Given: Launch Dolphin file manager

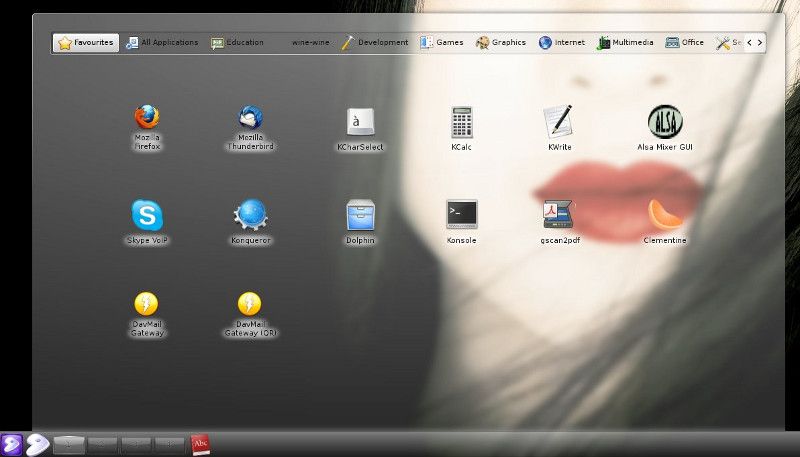Looking at the screenshot, I should [x=360, y=222].
